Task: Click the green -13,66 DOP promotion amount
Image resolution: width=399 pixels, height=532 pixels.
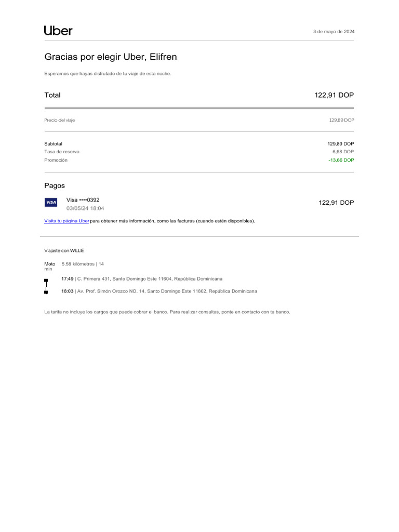Action: pyautogui.click(x=341, y=160)
